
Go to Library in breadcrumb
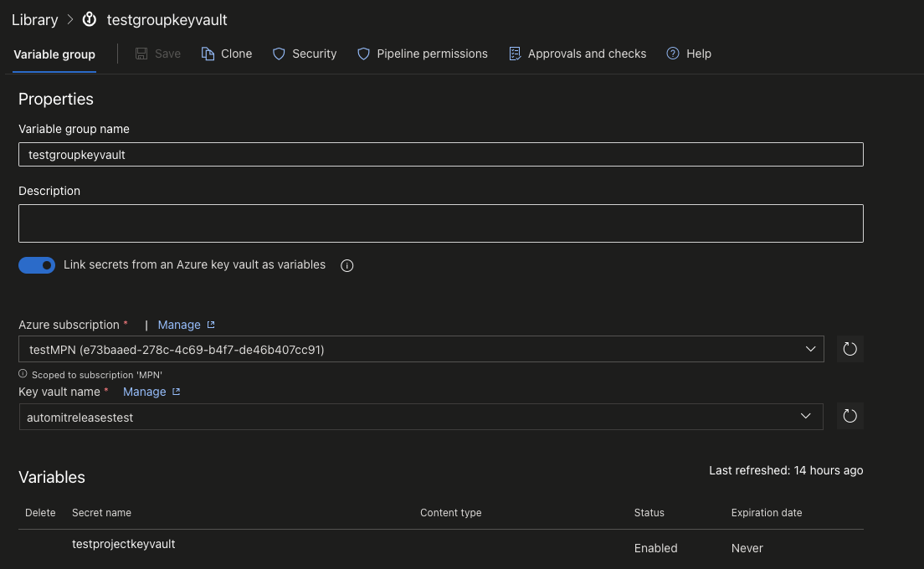point(34,19)
